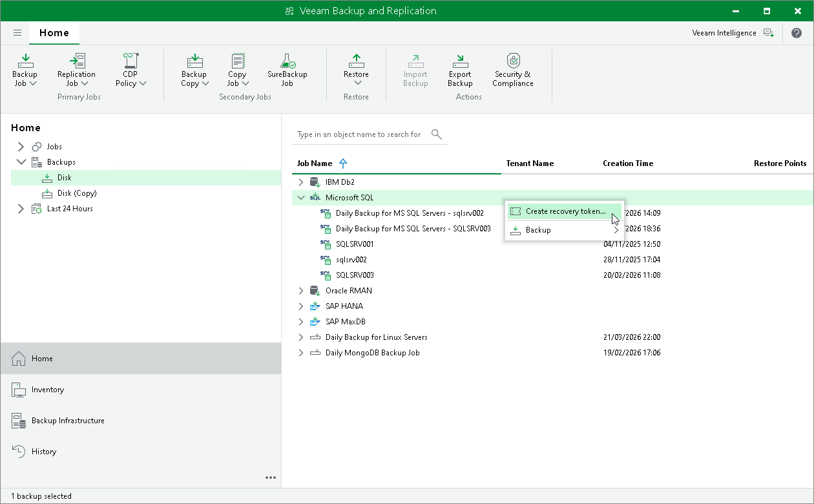The width and height of the screenshot is (814, 504).
Task: Open the Backup submenu in context menu
Action: [564, 230]
